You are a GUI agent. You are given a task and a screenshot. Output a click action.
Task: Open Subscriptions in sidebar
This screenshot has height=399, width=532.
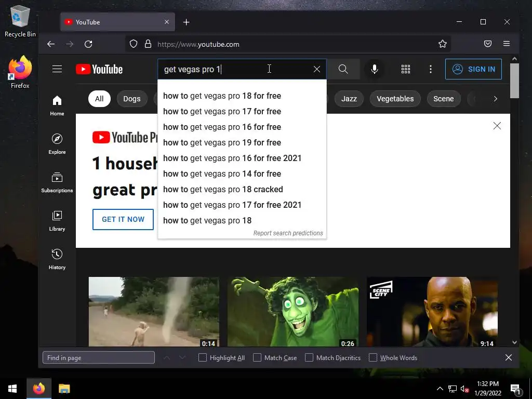(57, 182)
